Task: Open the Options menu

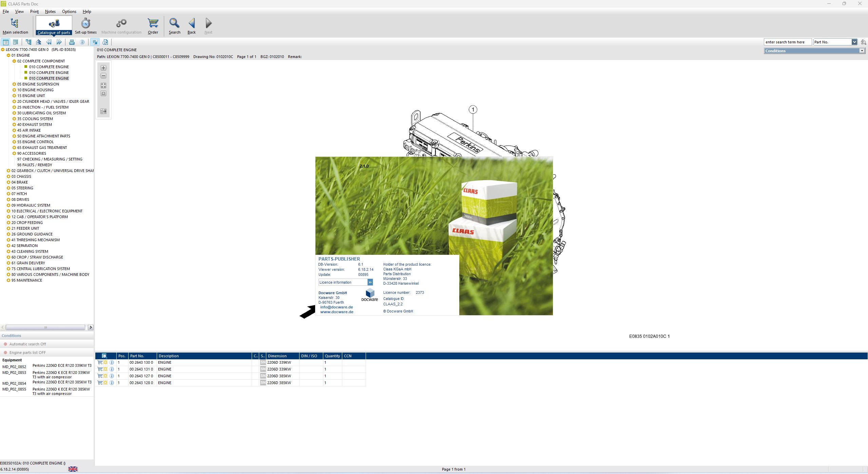Action: 69,11
